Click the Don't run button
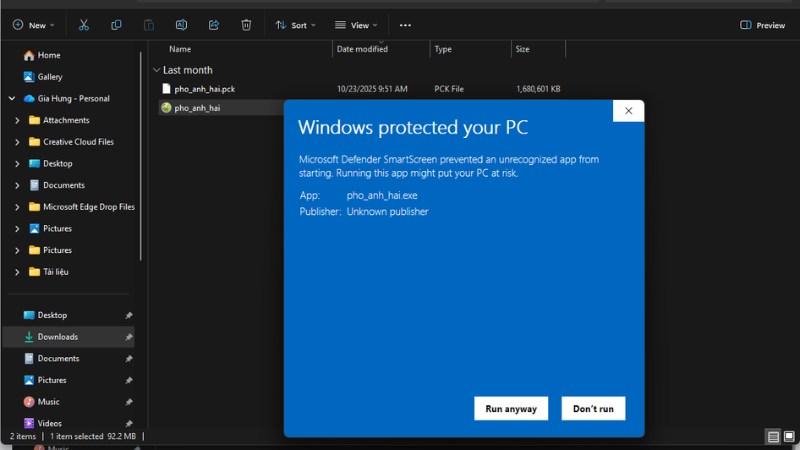This screenshot has height=450, width=800. [593, 408]
